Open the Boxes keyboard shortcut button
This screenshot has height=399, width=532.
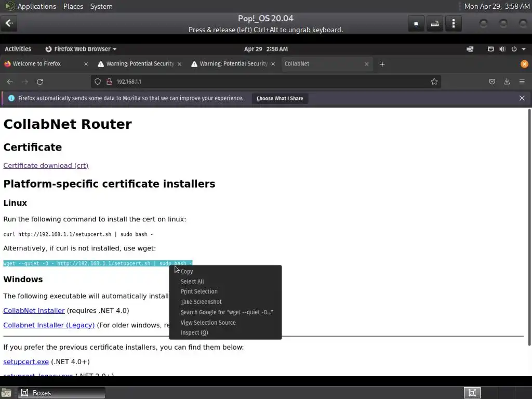click(435, 23)
